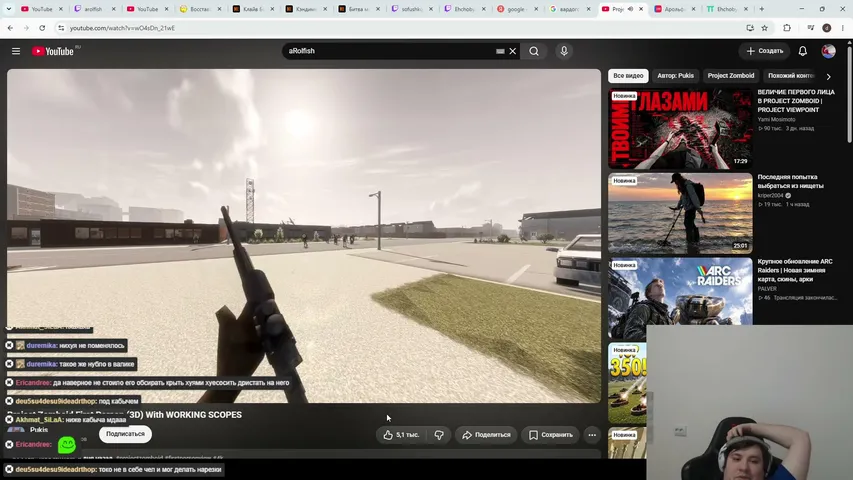Open the browser extensions puzzle icon
The image size is (853, 480).
(x=787, y=28)
